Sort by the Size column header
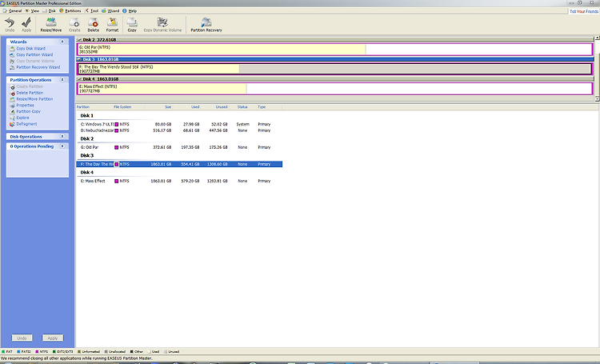The width and height of the screenshot is (600, 364). (x=158, y=107)
